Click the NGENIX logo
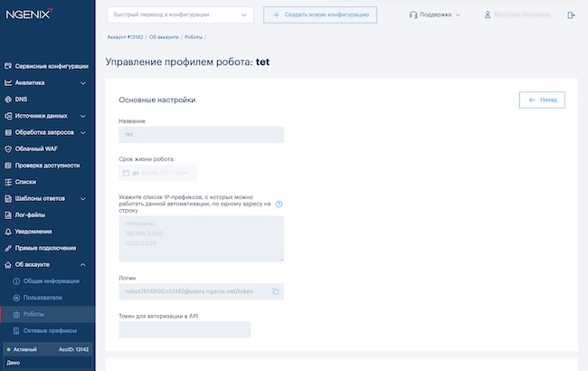The height and width of the screenshot is (371, 588). pyautogui.click(x=29, y=14)
